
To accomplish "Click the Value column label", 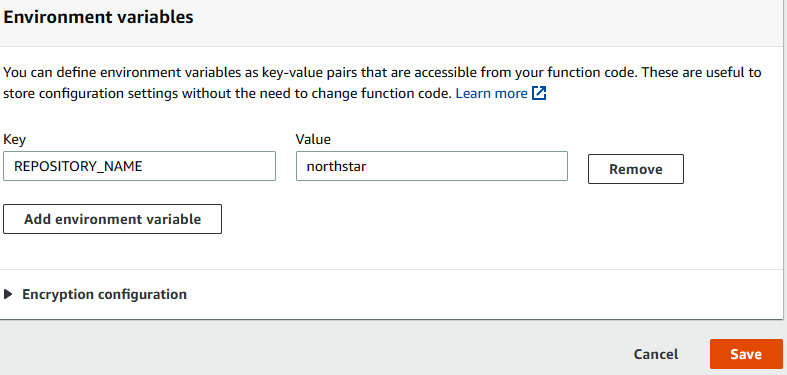I will tap(313, 139).
